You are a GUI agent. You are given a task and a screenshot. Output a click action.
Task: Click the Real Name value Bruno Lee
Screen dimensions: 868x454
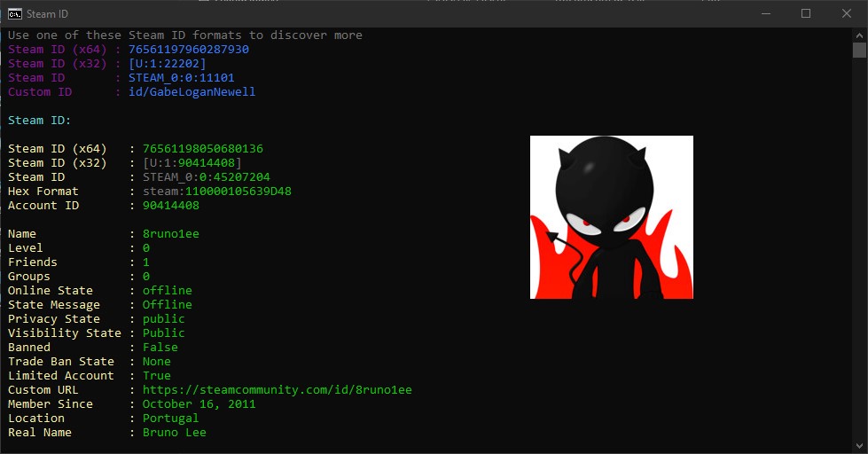click(x=175, y=433)
